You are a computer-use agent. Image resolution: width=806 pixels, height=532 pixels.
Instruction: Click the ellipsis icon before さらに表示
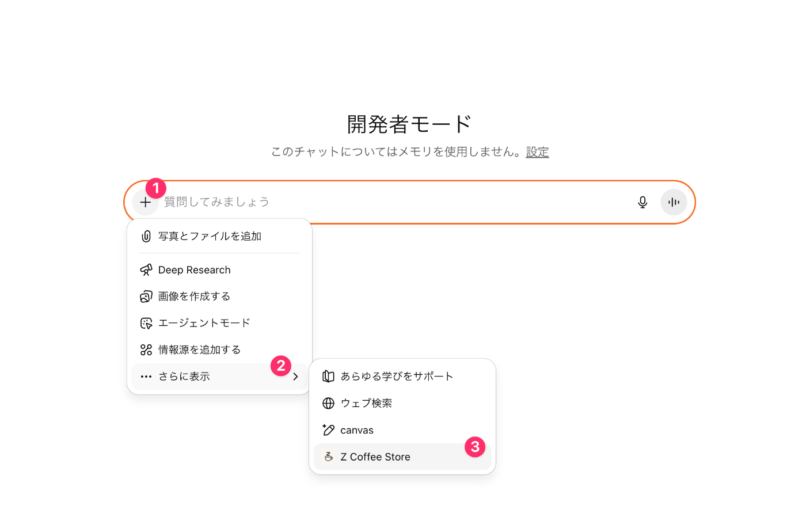tap(146, 376)
